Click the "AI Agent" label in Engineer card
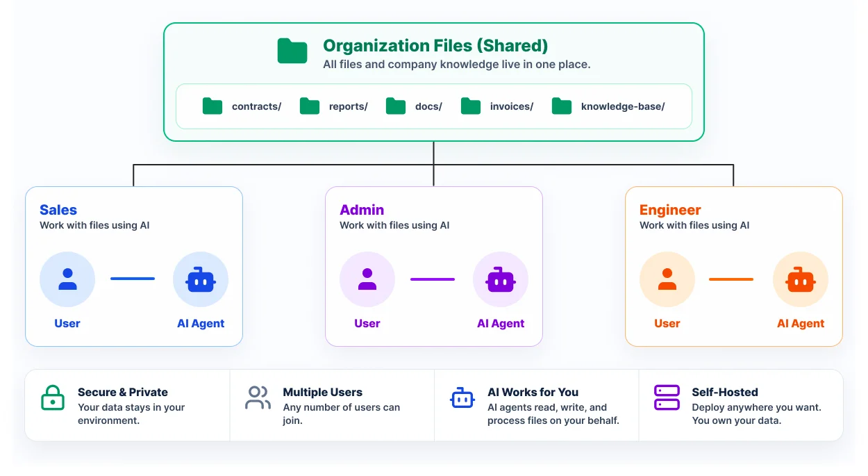 [801, 323]
